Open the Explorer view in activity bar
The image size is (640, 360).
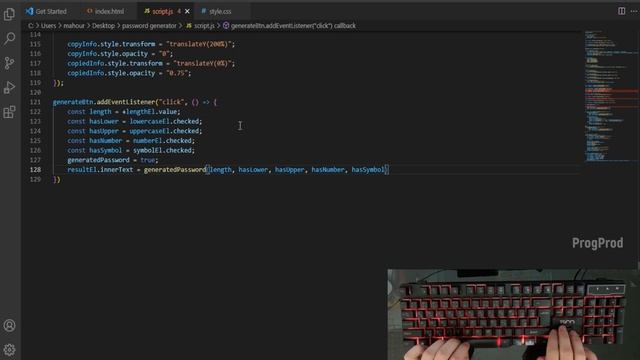(9, 14)
